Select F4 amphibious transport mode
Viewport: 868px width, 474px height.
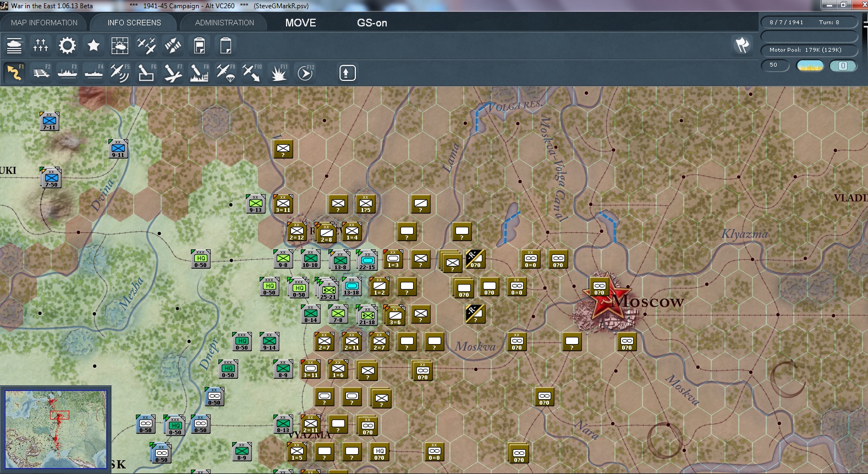click(94, 72)
